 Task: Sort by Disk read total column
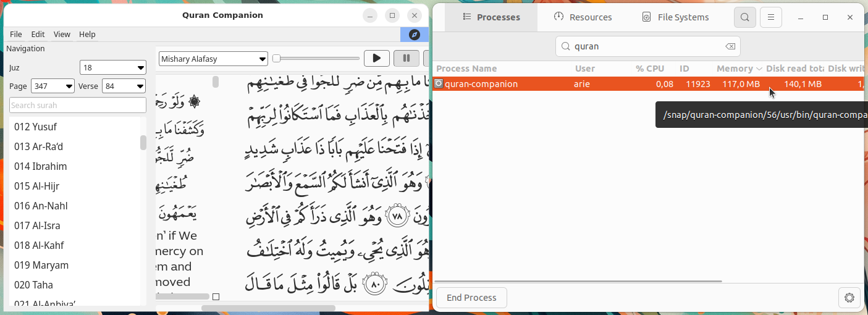[795, 69]
